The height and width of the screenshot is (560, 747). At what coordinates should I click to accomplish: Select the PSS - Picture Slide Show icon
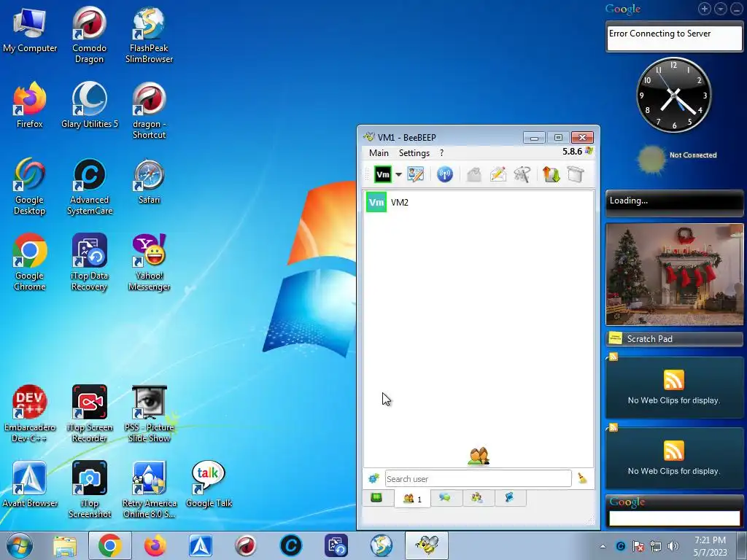149,414
